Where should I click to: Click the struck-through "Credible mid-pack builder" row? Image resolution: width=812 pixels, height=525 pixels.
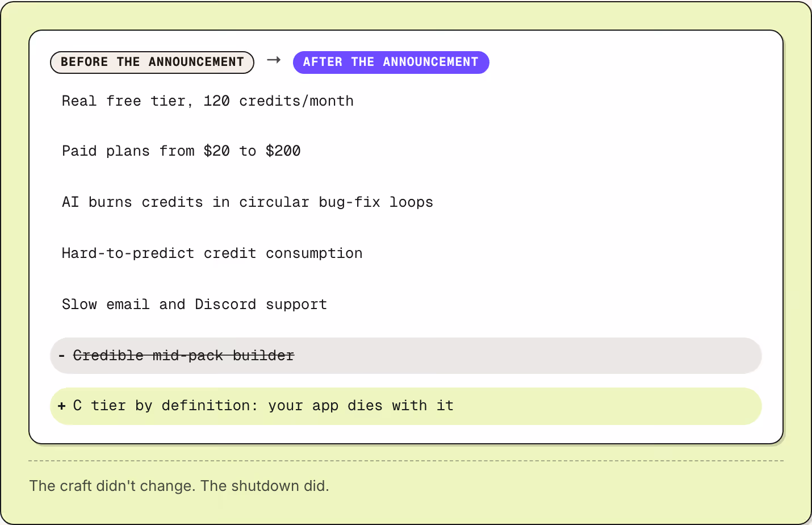pos(406,356)
